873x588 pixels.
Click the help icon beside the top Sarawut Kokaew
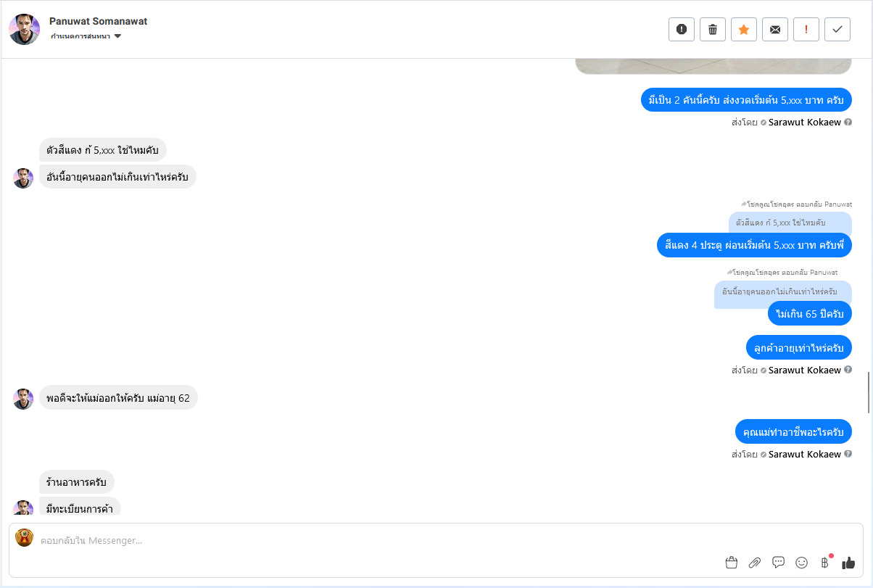click(848, 123)
